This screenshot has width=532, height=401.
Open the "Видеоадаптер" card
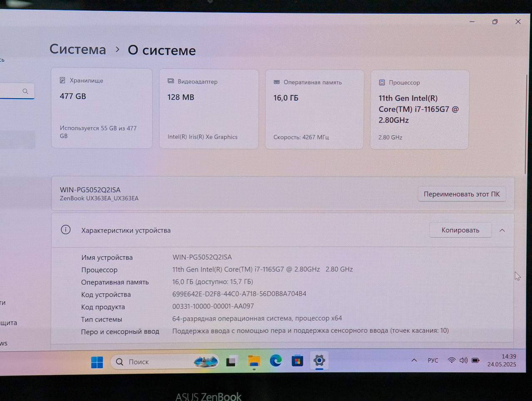tap(209, 109)
